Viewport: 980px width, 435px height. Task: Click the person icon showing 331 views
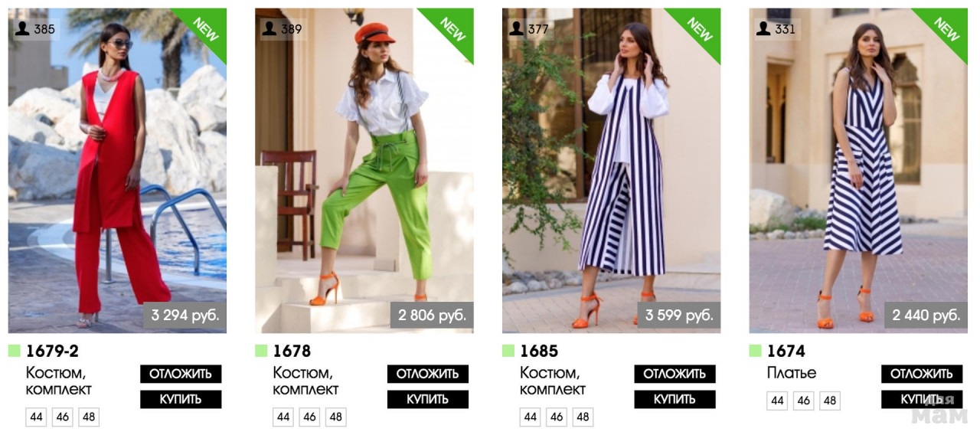pos(763,29)
